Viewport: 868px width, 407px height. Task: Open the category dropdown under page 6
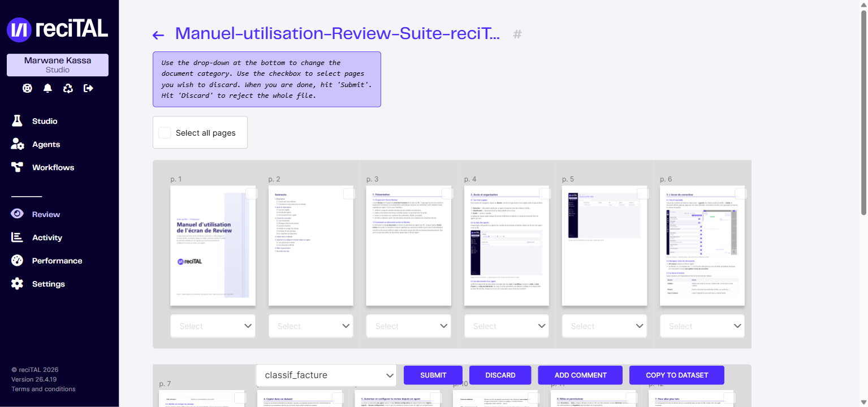click(702, 326)
